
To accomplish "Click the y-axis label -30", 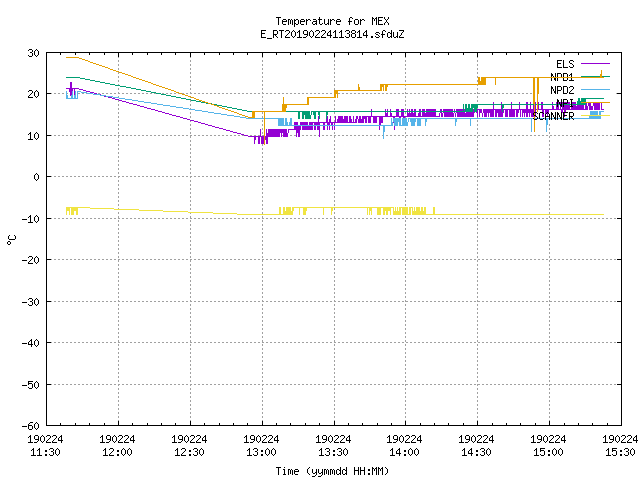I will point(31,301).
